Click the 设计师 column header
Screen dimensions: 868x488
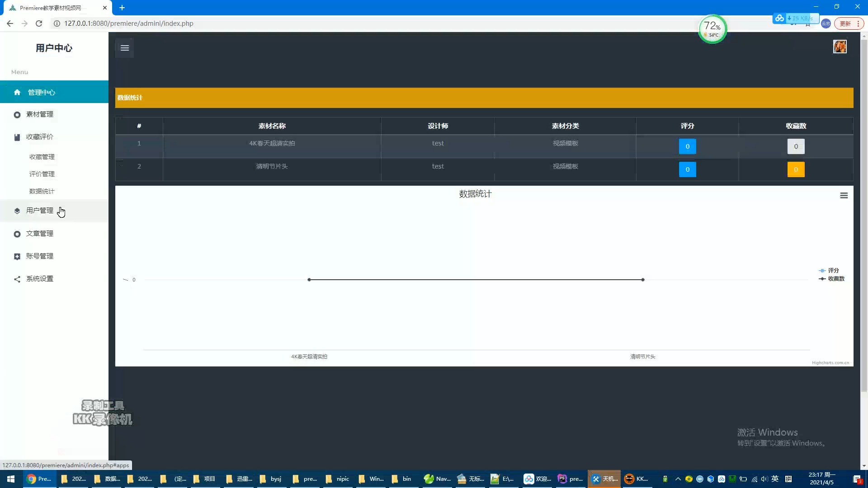(x=438, y=126)
